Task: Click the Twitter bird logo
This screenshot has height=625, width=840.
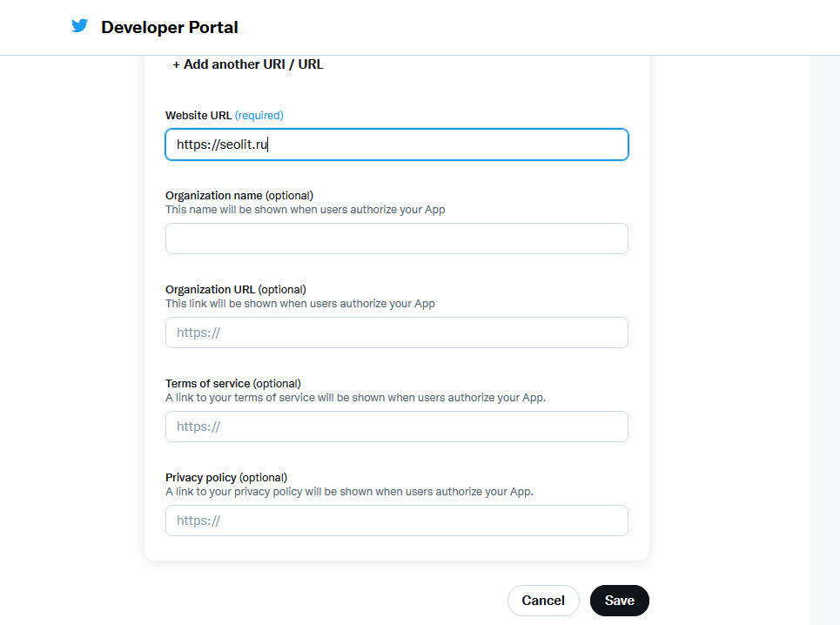Action: [x=80, y=26]
